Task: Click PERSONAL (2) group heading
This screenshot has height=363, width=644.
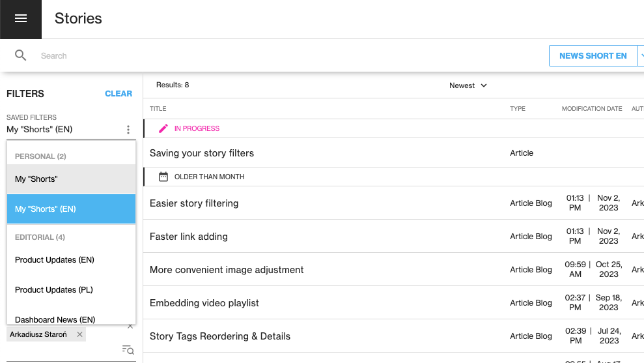Action: click(40, 156)
